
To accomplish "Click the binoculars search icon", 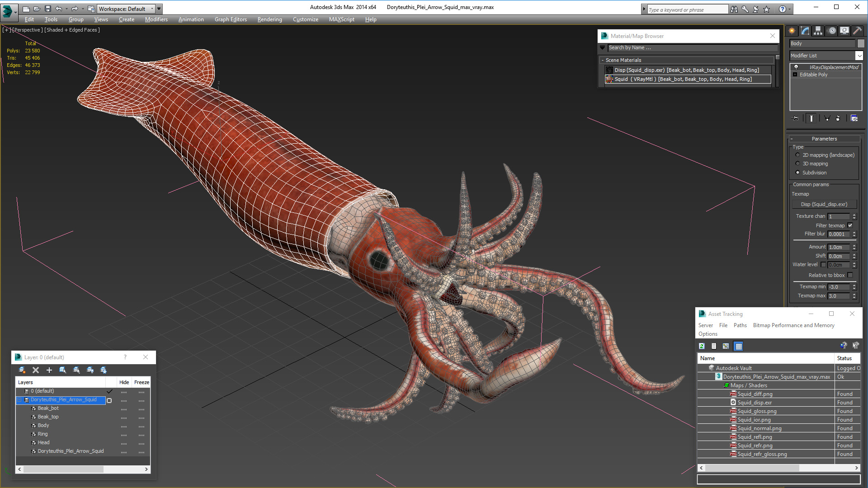I will (734, 9).
